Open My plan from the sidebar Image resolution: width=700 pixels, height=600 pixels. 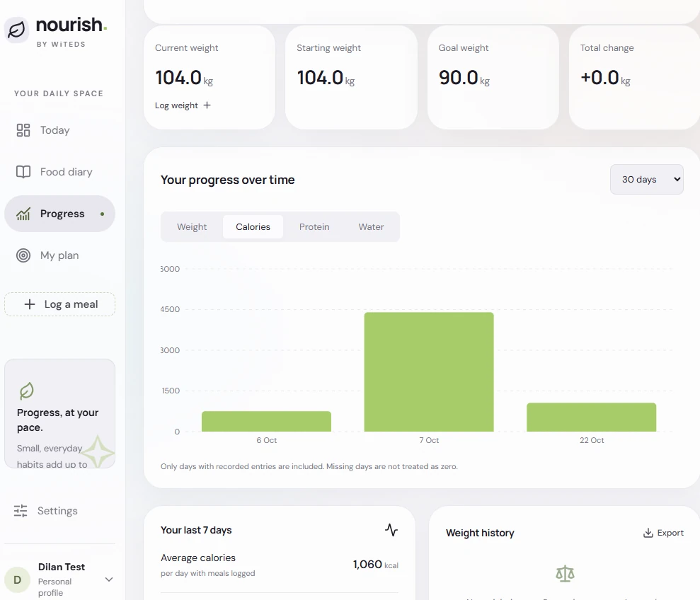60,255
